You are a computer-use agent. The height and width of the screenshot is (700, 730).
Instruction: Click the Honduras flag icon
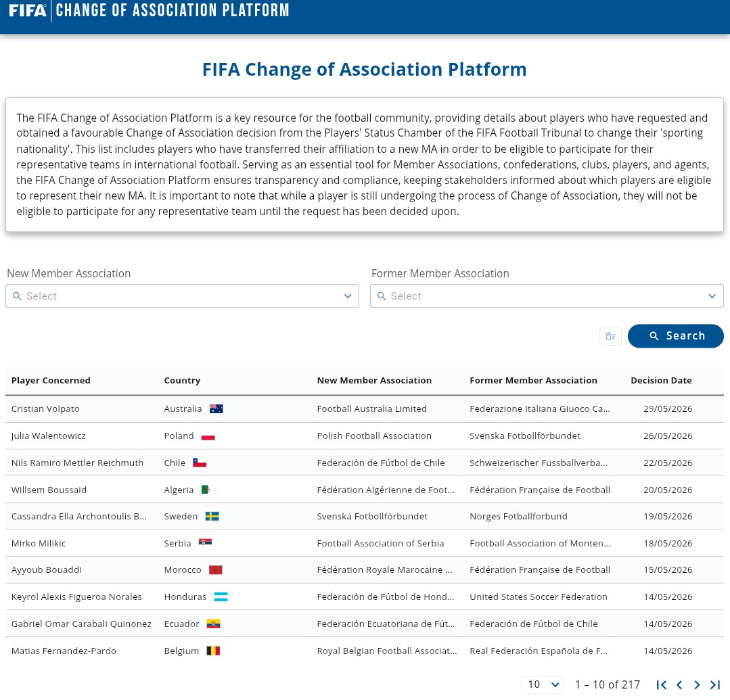click(221, 597)
